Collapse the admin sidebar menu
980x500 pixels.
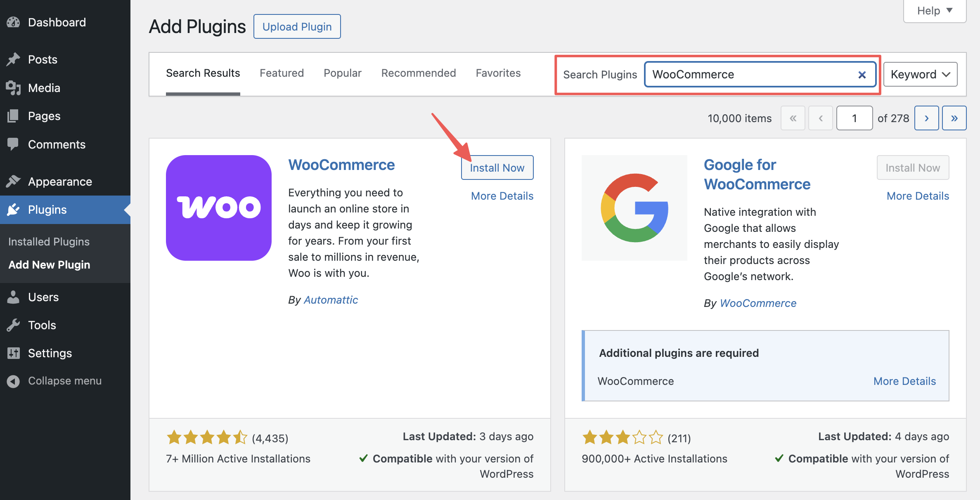(x=64, y=380)
